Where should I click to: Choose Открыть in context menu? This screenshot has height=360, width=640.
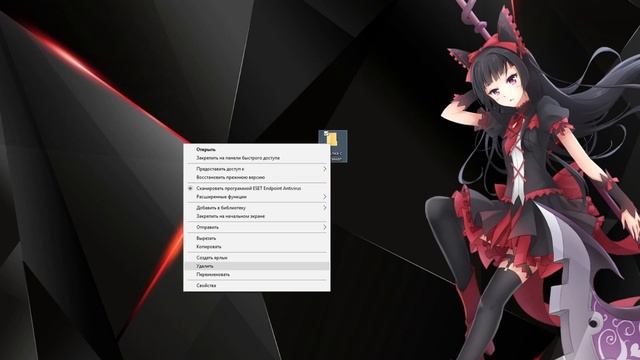[x=257, y=150]
